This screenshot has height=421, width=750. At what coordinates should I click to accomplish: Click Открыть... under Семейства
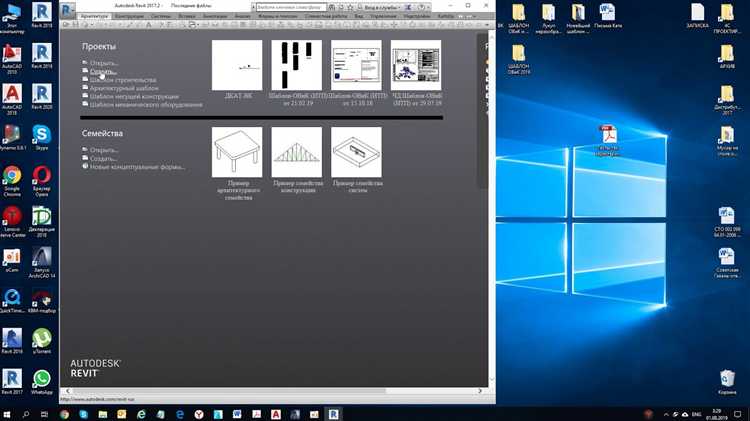click(x=104, y=150)
